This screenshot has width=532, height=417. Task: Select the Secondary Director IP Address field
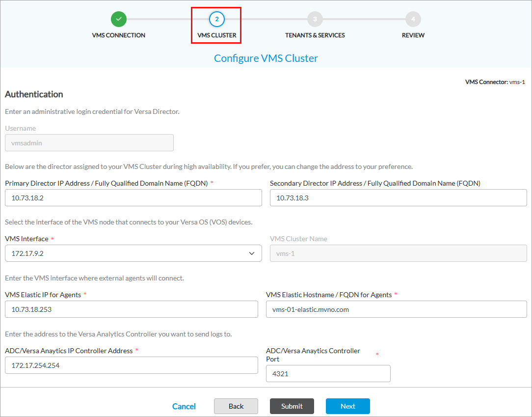(396, 197)
